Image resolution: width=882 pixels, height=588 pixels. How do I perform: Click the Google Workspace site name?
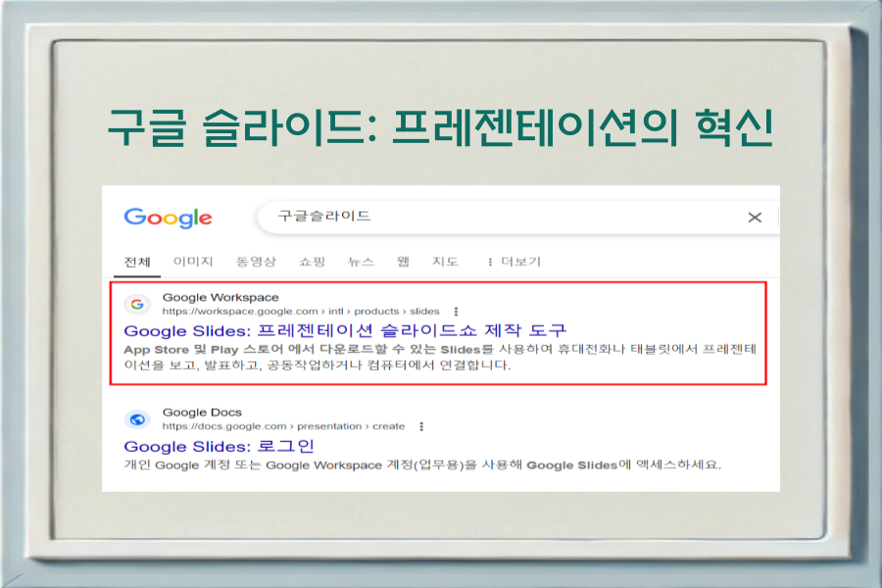220,297
